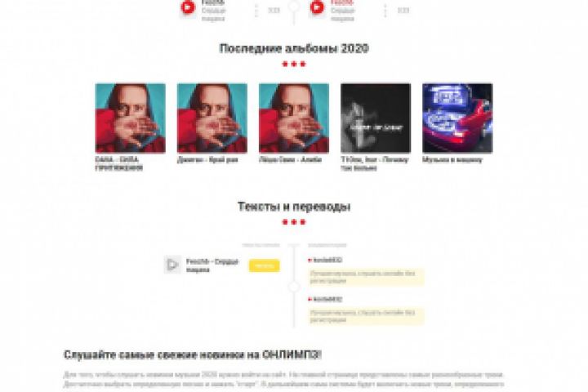Click the Джиган album title link
This screenshot has width=588, height=392.
point(207,160)
